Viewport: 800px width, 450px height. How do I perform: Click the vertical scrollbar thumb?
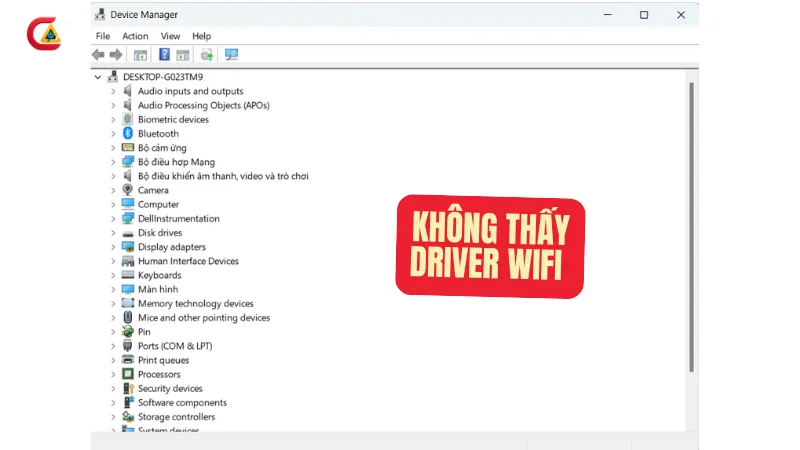[x=691, y=227]
